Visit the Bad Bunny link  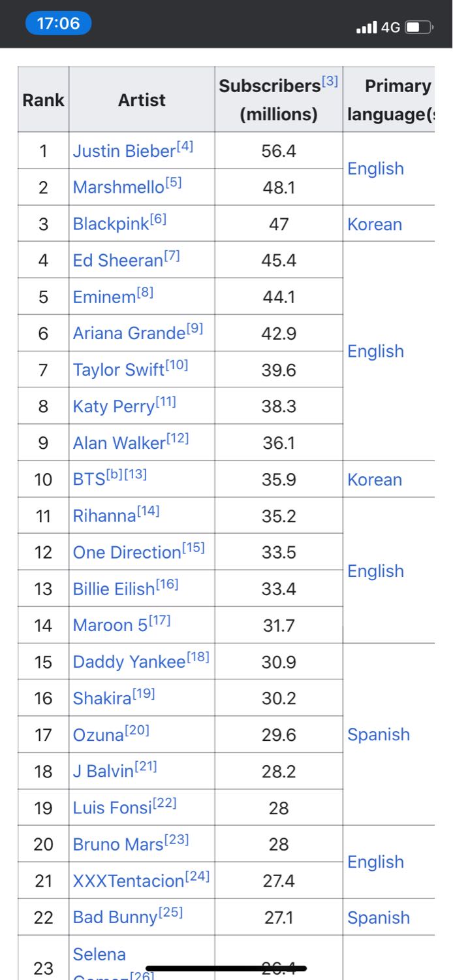[x=115, y=918]
